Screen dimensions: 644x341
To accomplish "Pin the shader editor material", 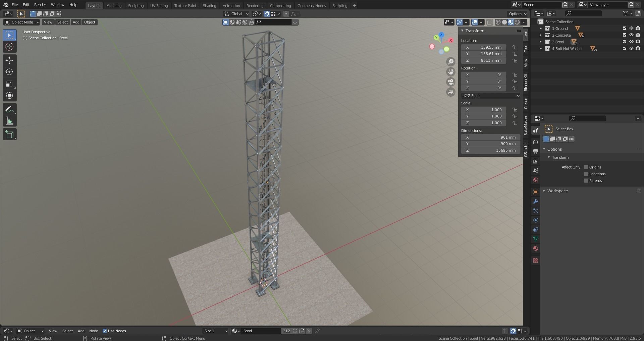I will (x=317, y=331).
